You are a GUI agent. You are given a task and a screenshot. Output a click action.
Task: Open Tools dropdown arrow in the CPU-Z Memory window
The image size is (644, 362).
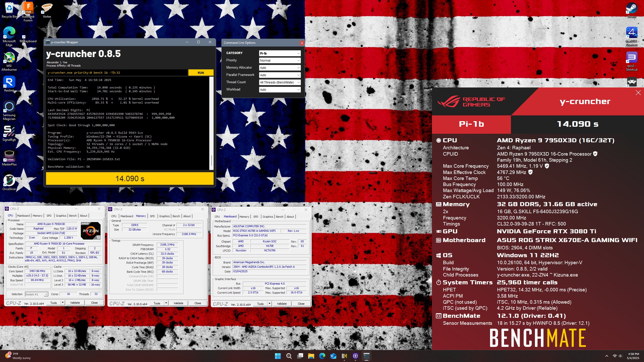pyautogui.click(x=166, y=303)
